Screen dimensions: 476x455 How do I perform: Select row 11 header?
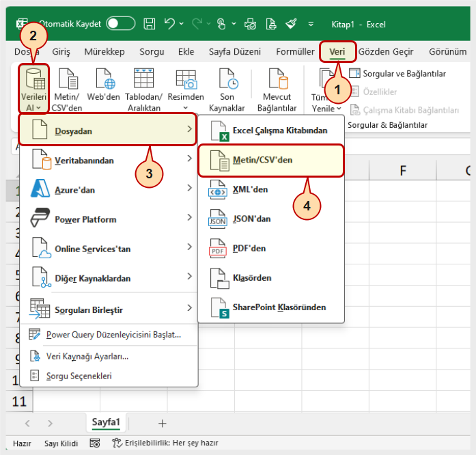(19, 402)
